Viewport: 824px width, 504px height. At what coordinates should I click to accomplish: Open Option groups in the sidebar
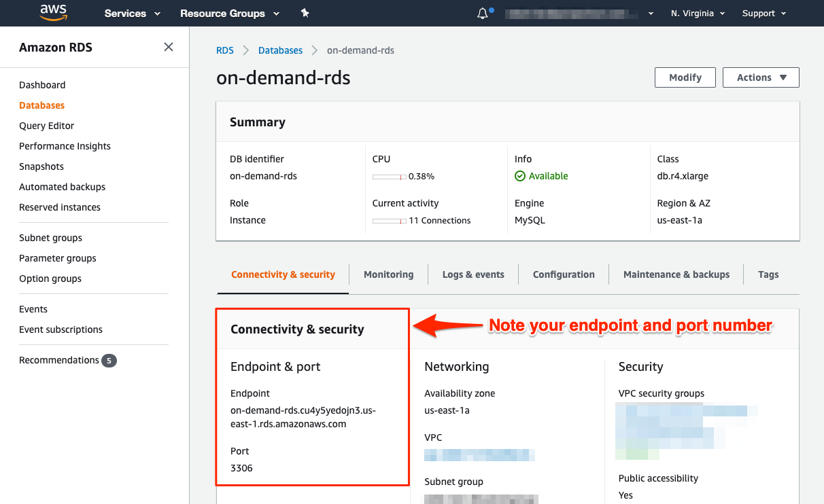coord(50,278)
